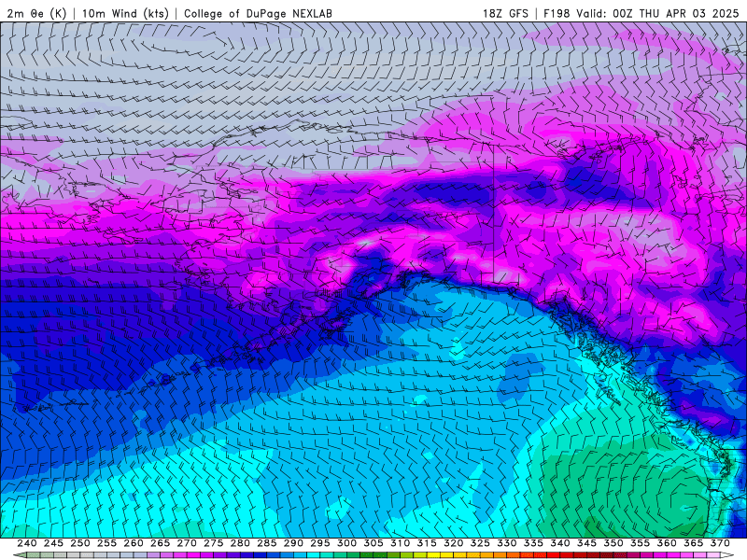The width and height of the screenshot is (747, 560).
Task: Click the 355 value on the color scale
Action: pos(641,543)
